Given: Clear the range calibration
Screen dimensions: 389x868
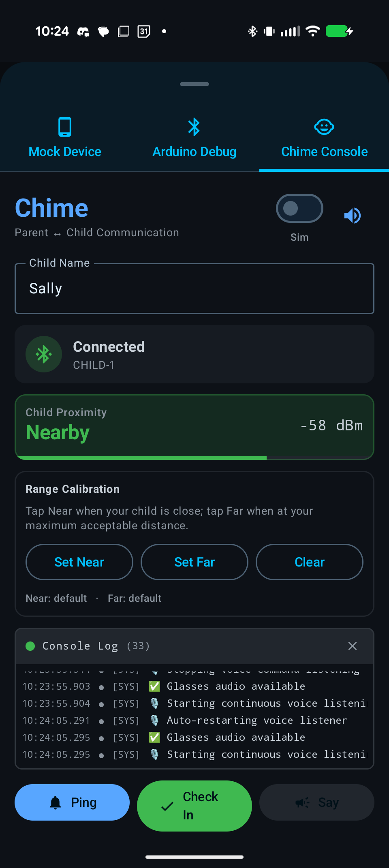Looking at the screenshot, I should coord(310,562).
